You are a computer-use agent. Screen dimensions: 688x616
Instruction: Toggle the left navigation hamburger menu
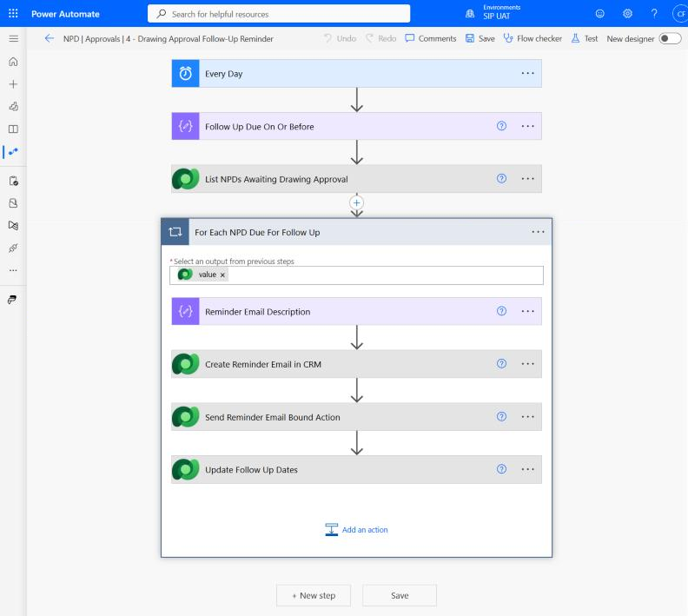[x=14, y=38]
